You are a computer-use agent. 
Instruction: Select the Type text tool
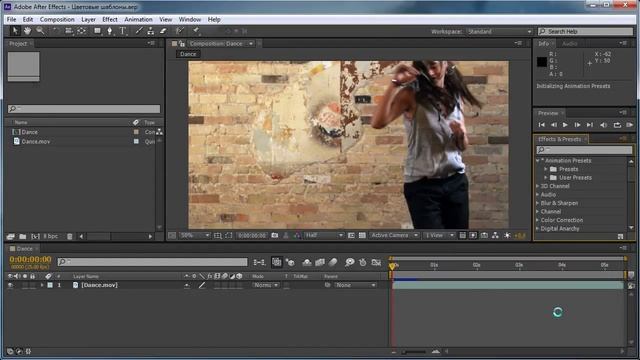pyautogui.click(x=122, y=31)
